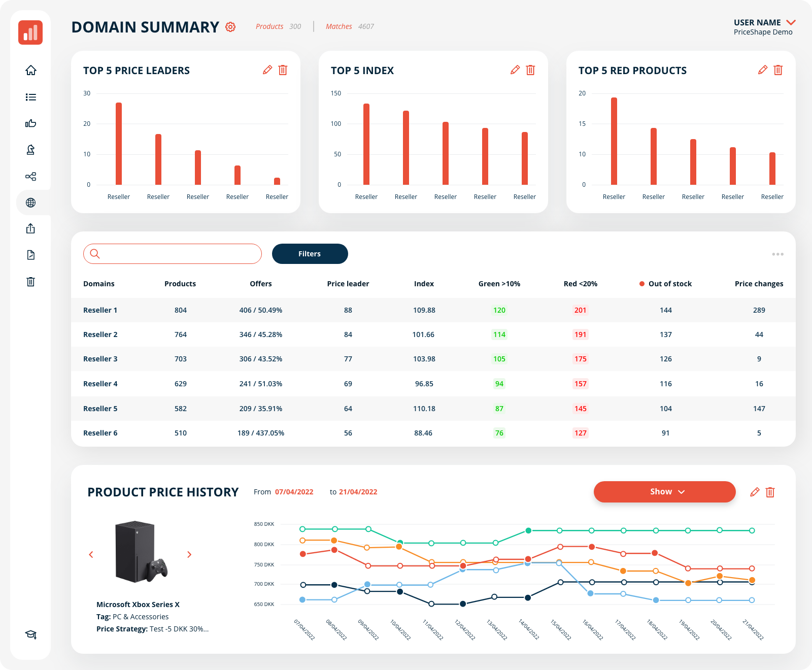Click the PriceShape bar chart logo
Viewport: 812px width, 670px height.
(30, 32)
